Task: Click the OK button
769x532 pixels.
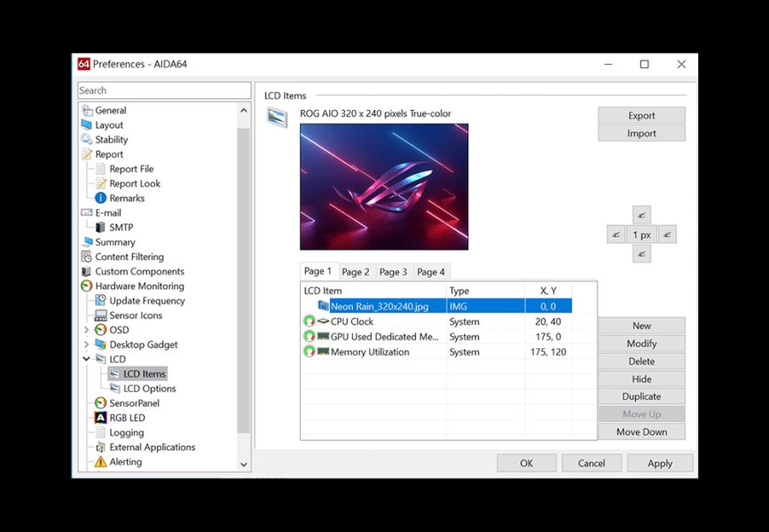Action: tap(527, 464)
